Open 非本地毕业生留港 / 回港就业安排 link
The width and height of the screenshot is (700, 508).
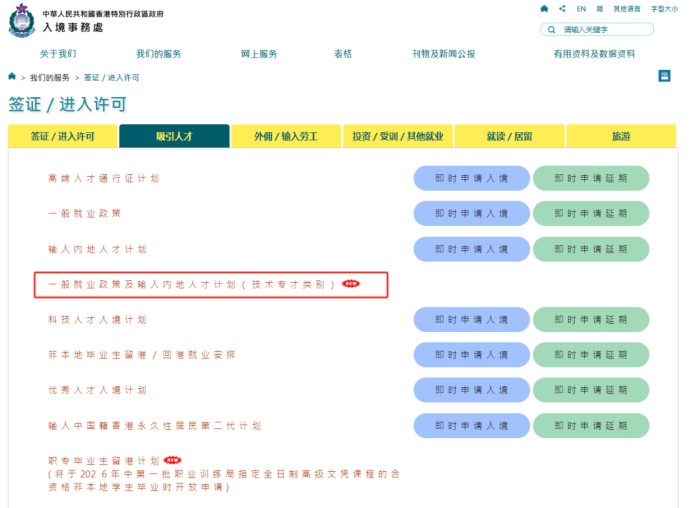pyautogui.click(x=142, y=355)
